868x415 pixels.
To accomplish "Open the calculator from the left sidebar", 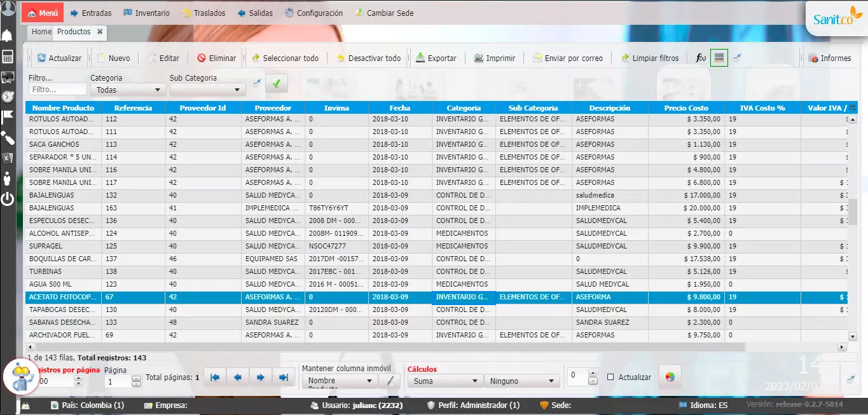I will (8, 57).
